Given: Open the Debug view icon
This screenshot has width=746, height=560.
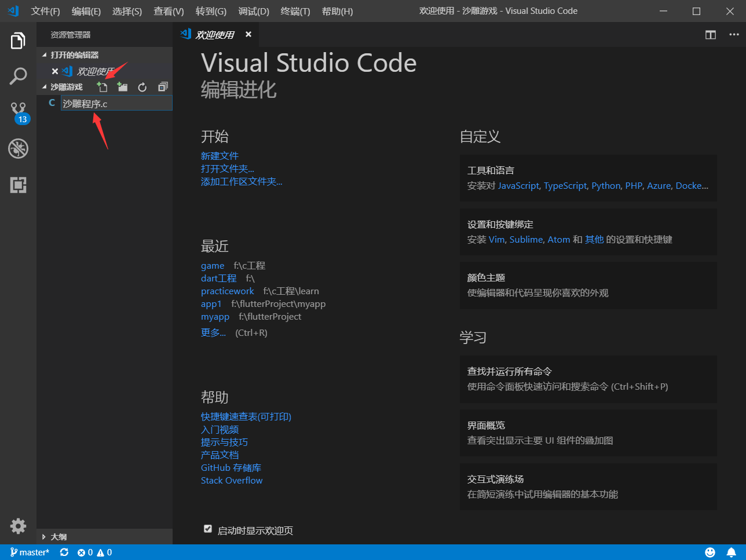Looking at the screenshot, I should (18, 149).
